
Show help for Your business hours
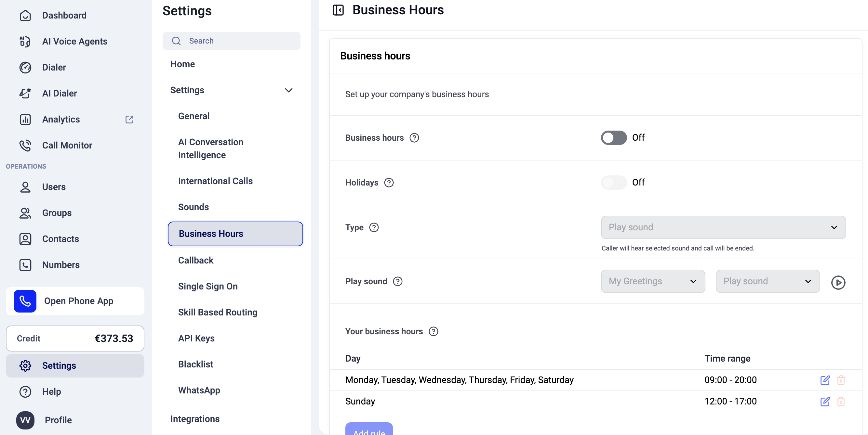click(433, 332)
